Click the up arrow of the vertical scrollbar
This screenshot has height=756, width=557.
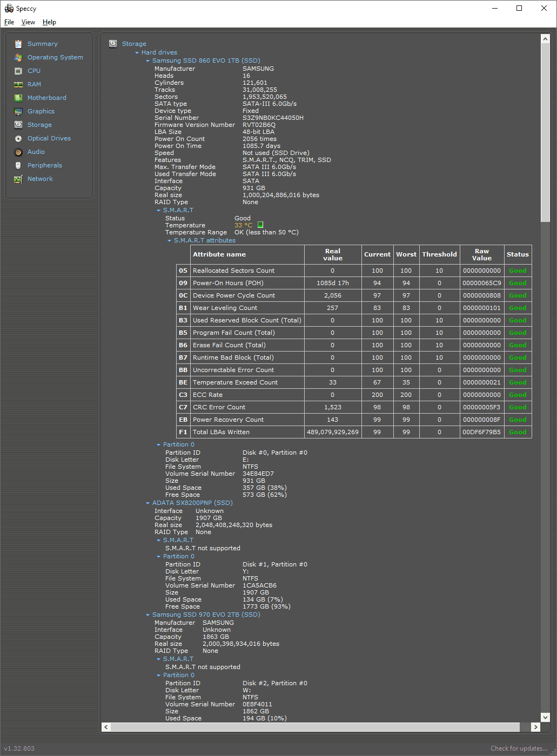click(x=545, y=39)
